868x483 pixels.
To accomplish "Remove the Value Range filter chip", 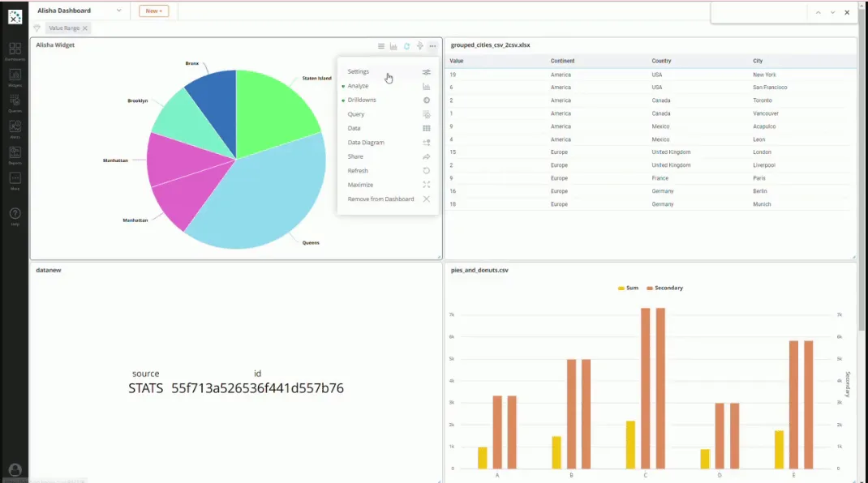I will pos(85,28).
